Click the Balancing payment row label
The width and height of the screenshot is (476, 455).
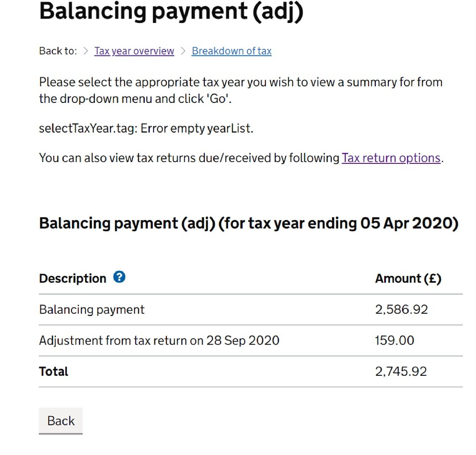[92, 309]
